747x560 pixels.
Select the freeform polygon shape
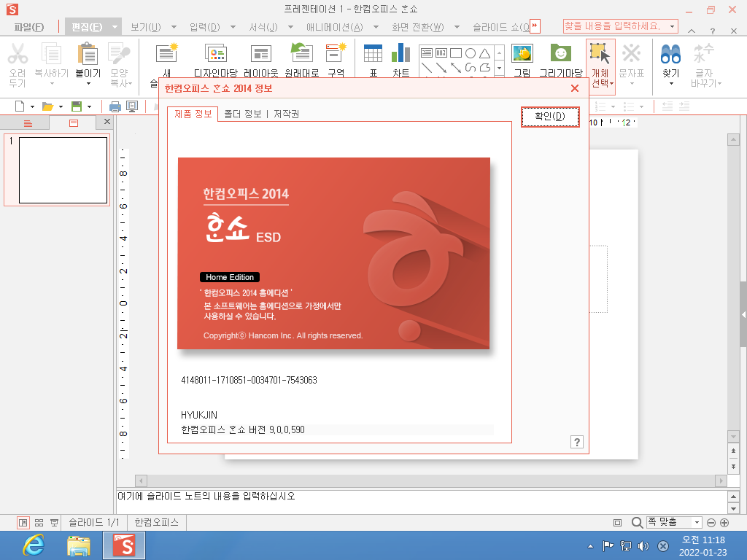tap(484, 68)
